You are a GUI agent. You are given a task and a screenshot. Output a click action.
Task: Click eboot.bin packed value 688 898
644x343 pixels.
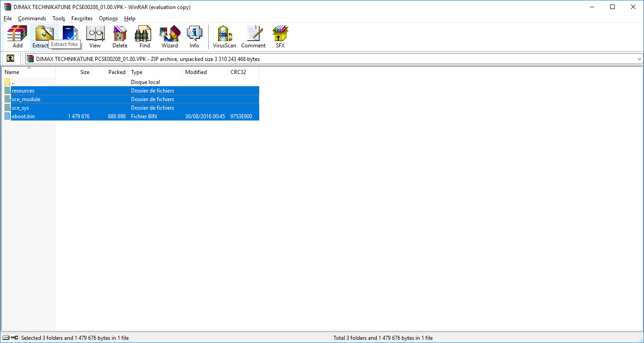[117, 116]
